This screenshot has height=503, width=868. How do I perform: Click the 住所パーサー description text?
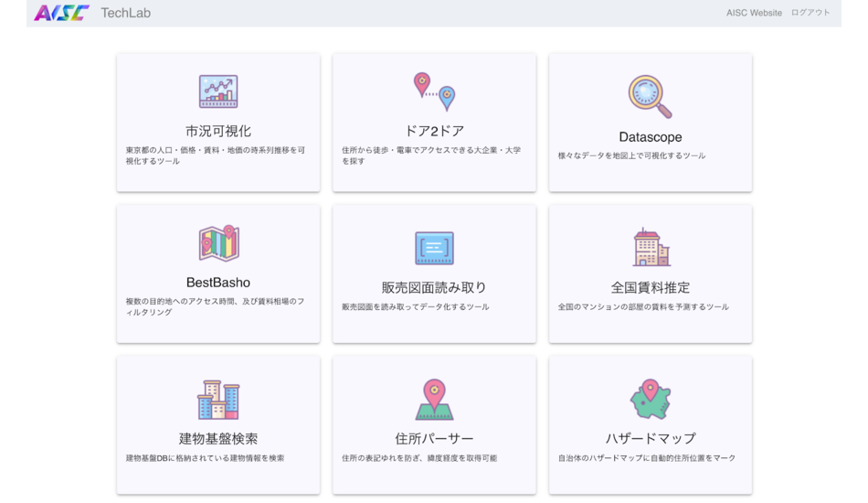(x=419, y=458)
